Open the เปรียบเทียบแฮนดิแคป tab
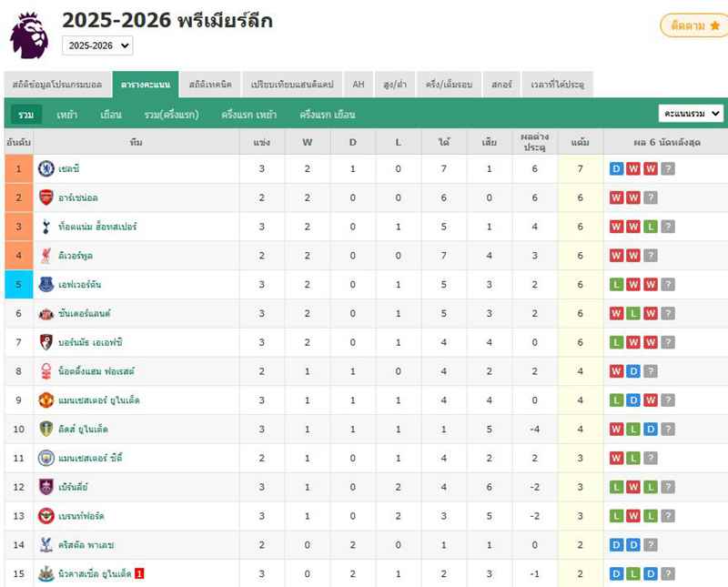728x587 pixels. click(x=292, y=85)
